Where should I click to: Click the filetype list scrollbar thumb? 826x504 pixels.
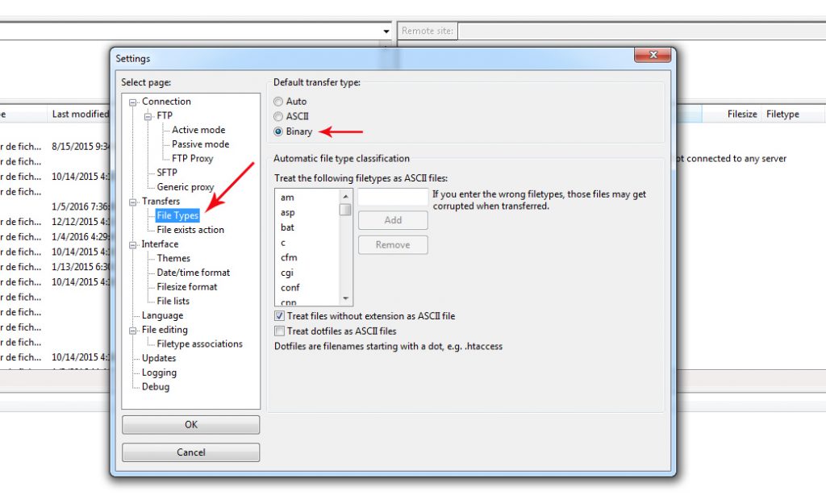345,210
